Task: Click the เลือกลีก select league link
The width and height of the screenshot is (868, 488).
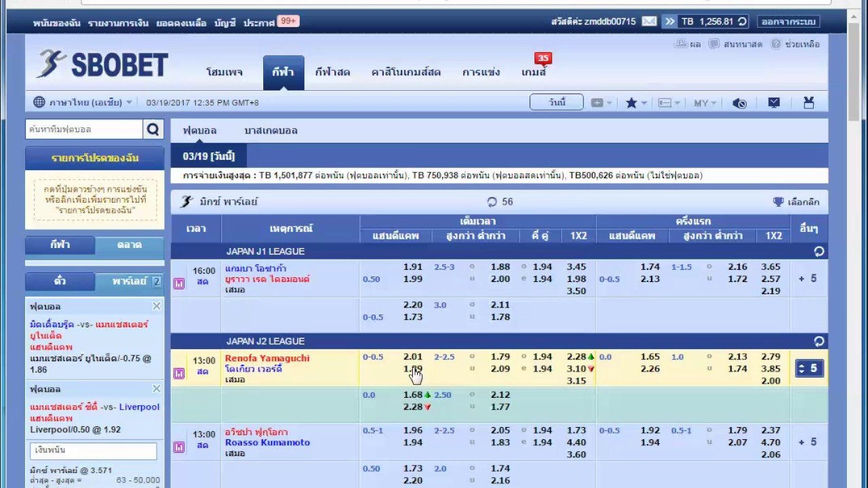Action: (805, 202)
